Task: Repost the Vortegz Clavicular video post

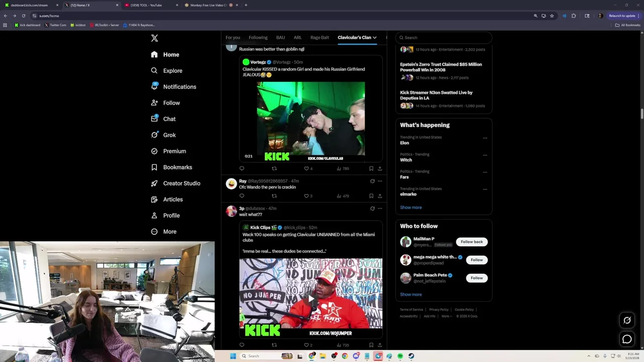Action: (274, 168)
